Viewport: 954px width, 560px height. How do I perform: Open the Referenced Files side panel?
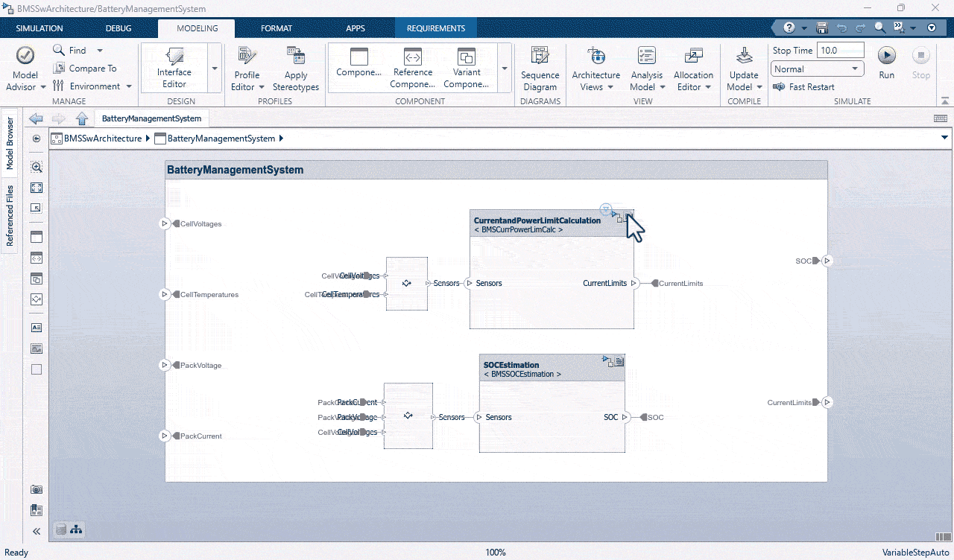(x=10, y=217)
